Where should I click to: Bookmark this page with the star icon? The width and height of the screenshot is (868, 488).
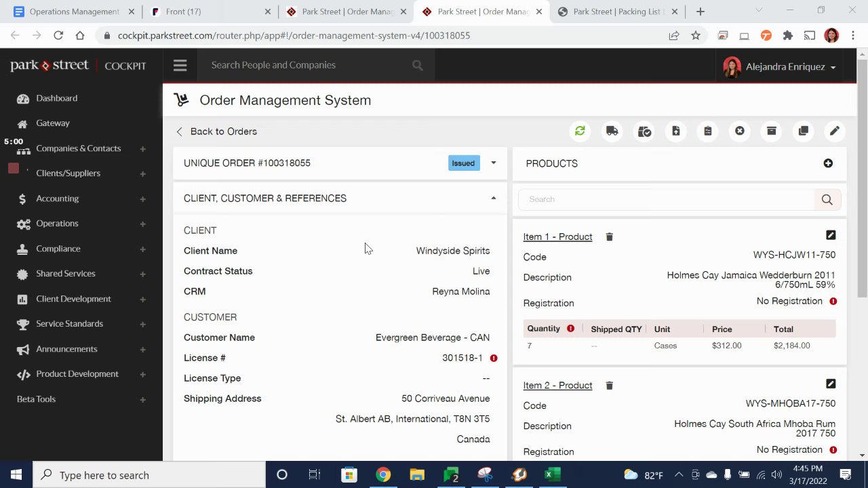coord(696,35)
